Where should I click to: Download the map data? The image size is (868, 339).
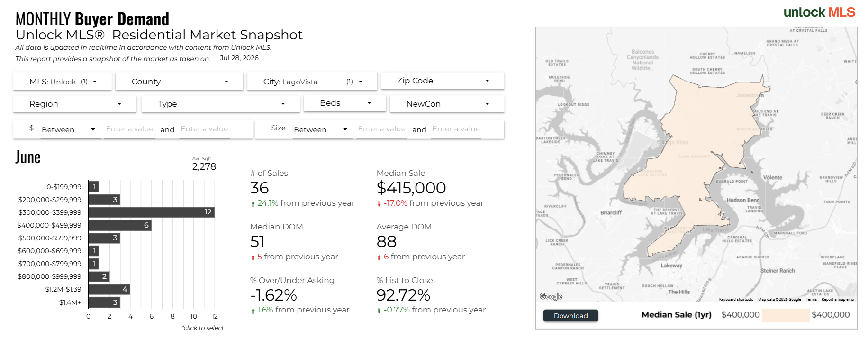(570, 316)
